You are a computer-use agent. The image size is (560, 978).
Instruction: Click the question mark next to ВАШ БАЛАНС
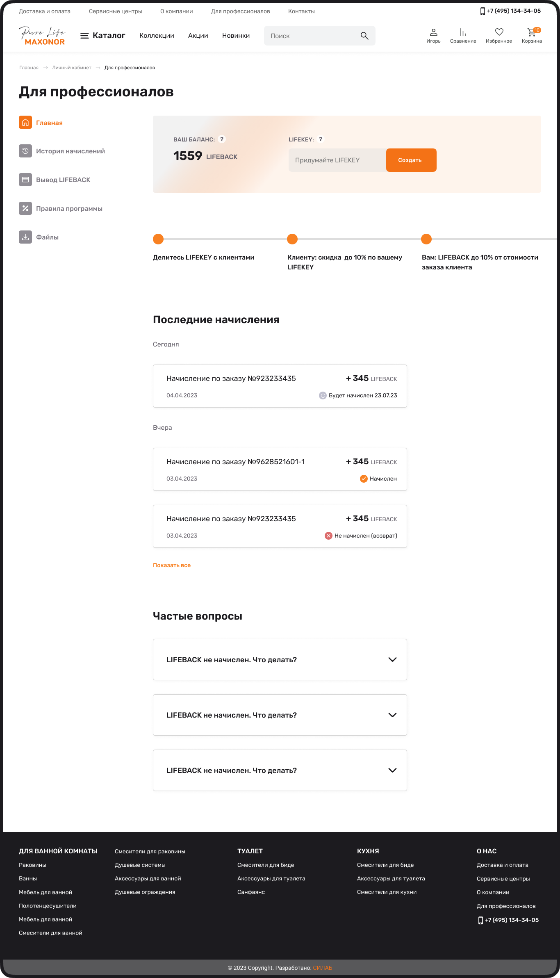(x=222, y=139)
